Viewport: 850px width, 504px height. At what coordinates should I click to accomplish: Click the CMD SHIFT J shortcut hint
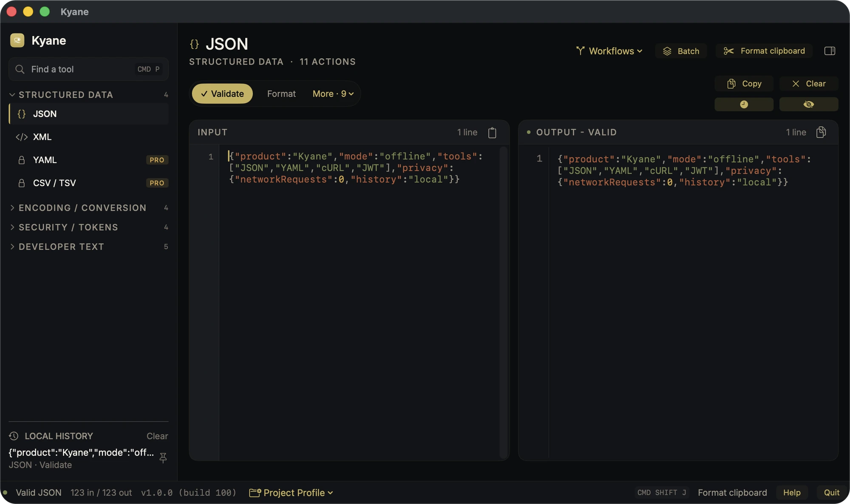click(x=662, y=493)
